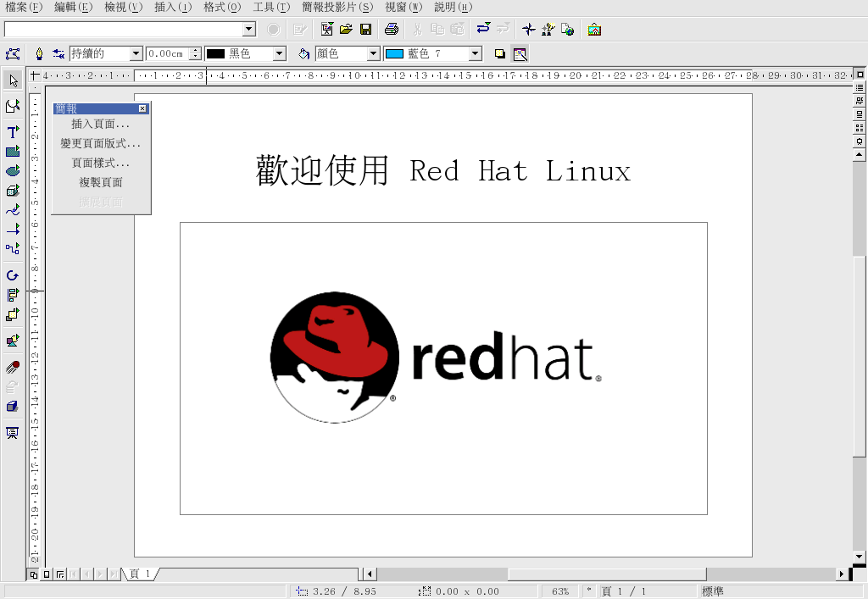Choose the Rectangle drawing tool

tap(13, 152)
